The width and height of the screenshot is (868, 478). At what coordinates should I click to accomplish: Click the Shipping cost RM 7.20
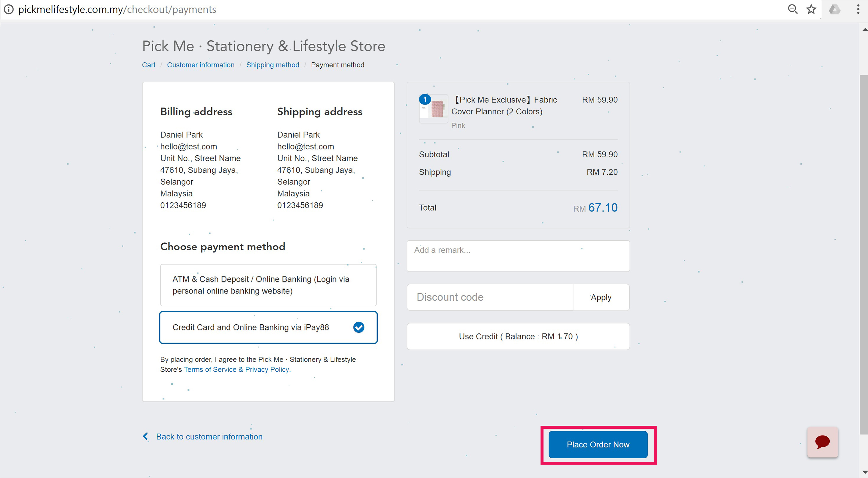point(602,172)
